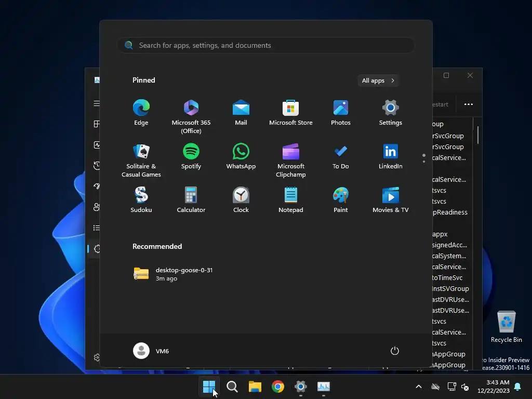The width and height of the screenshot is (532, 399).
Task: Open Task Manager Processes page icon
Action: coord(97,124)
